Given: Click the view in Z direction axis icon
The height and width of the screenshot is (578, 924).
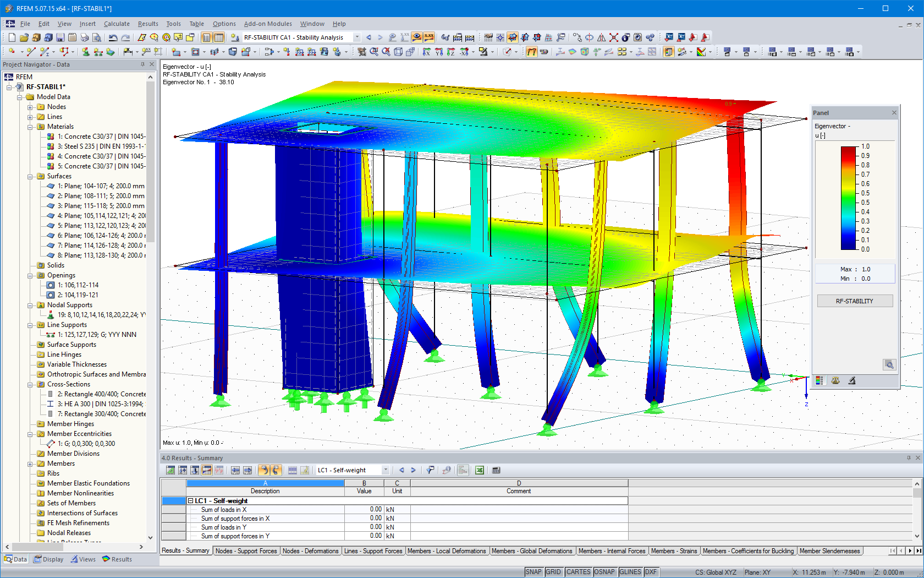Looking at the screenshot, I should 450,52.
